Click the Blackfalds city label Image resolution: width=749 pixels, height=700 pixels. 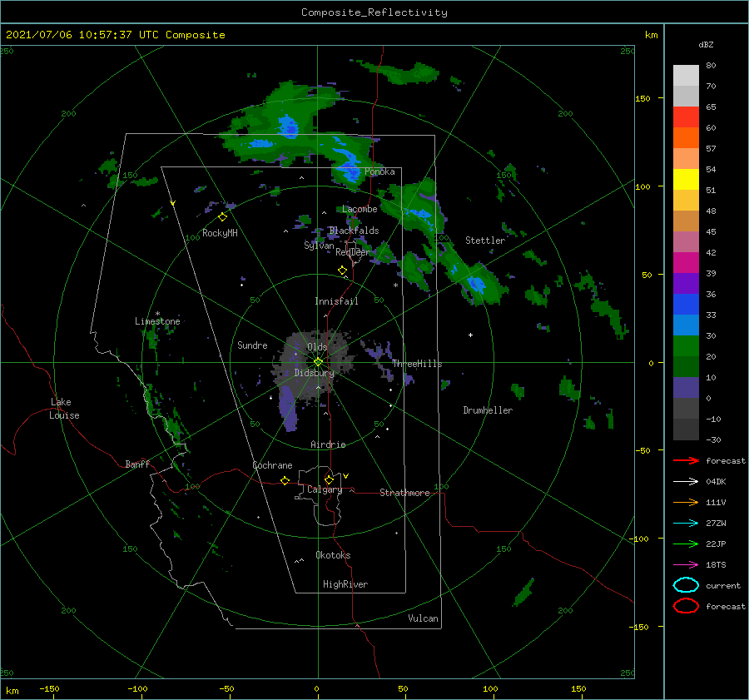[x=354, y=231]
